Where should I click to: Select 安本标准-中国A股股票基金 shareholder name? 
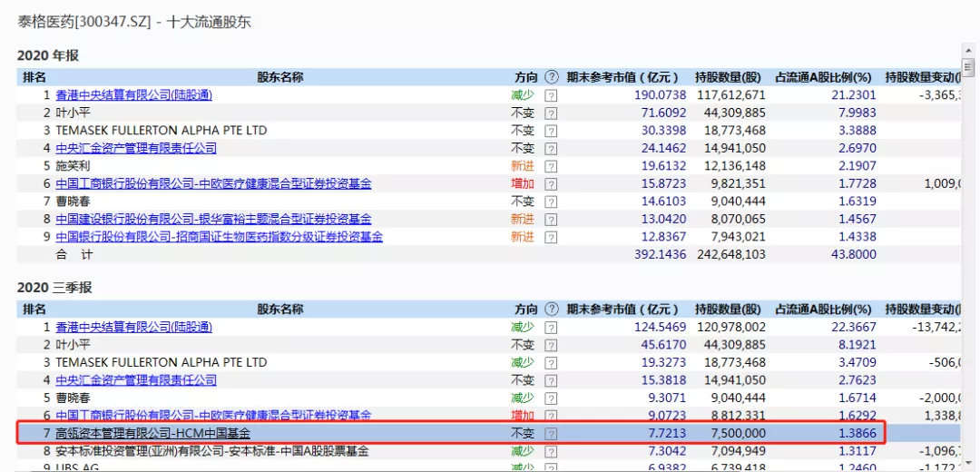point(211,451)
